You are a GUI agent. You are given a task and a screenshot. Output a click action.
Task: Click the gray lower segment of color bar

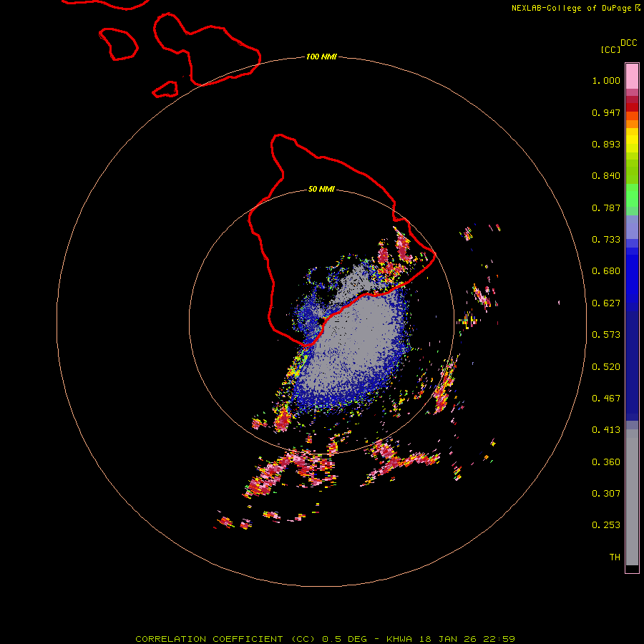pos(632,497)
